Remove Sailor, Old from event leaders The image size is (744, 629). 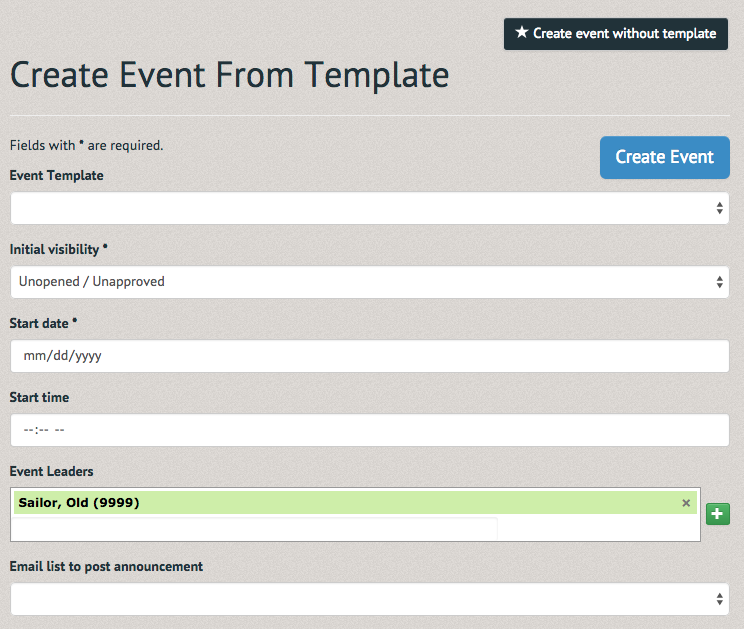(686, 503)
